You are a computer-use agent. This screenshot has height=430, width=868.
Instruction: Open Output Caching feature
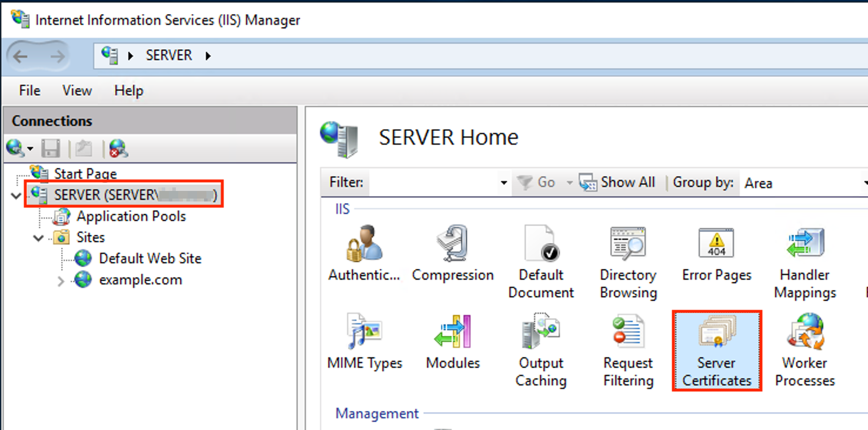(x=541, y=350)
